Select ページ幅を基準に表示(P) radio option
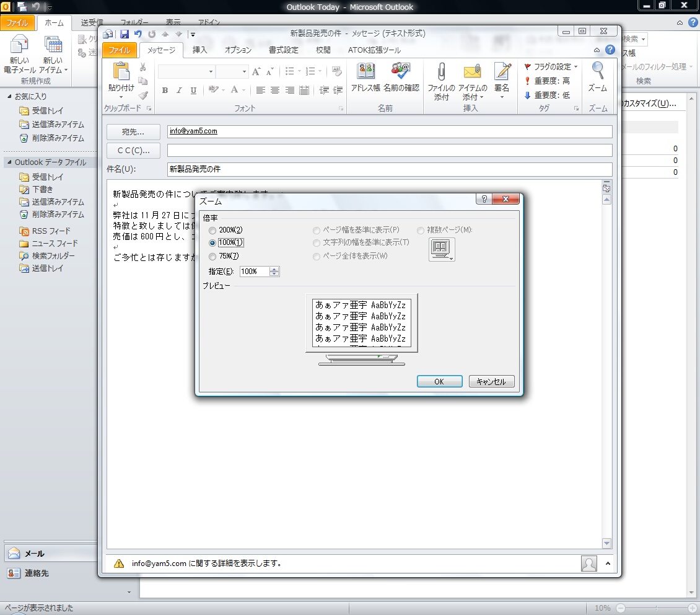The width and height of the screenshot is (700, 615). pos(317,231)
